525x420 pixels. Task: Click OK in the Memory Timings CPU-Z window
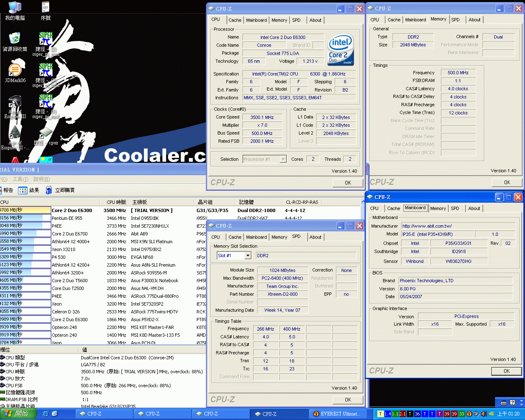(x=507, y=182)
